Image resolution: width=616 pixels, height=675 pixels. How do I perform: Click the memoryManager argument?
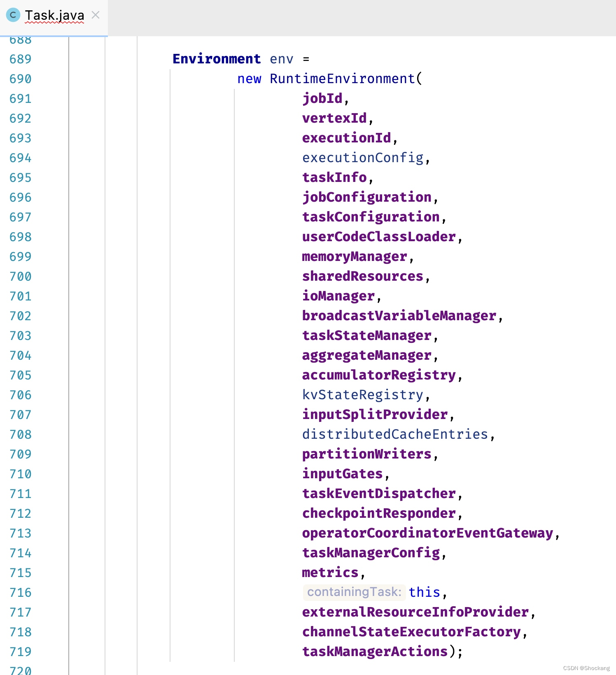click(x=355, y=257)
